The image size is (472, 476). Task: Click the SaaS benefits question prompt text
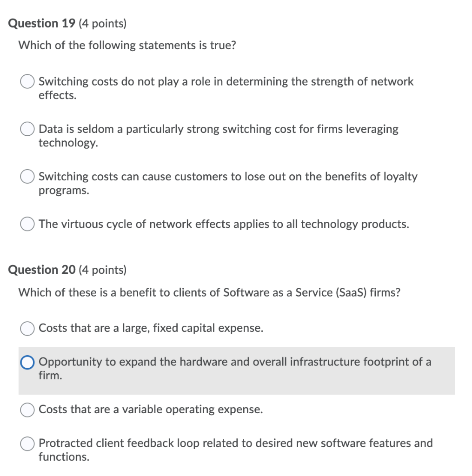(x=209, y=292)
